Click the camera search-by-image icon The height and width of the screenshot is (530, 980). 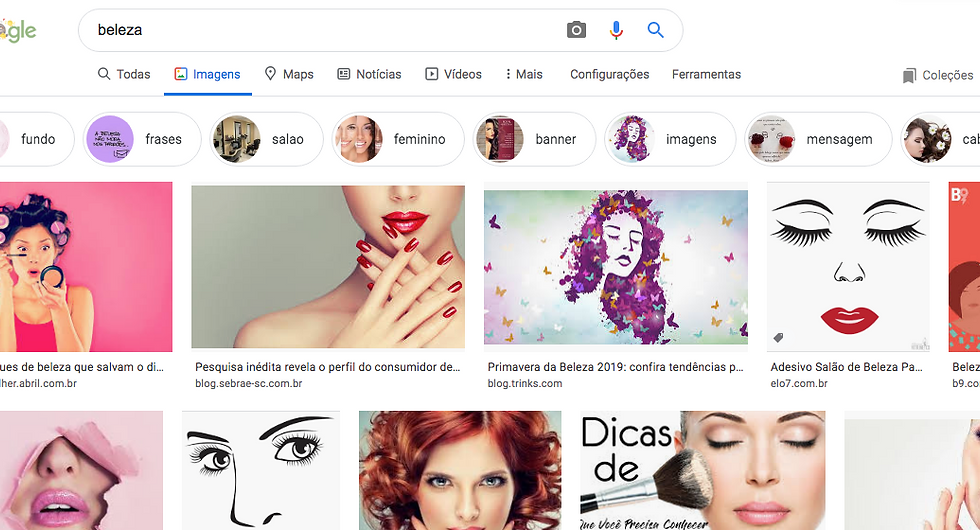pos(576,30)
